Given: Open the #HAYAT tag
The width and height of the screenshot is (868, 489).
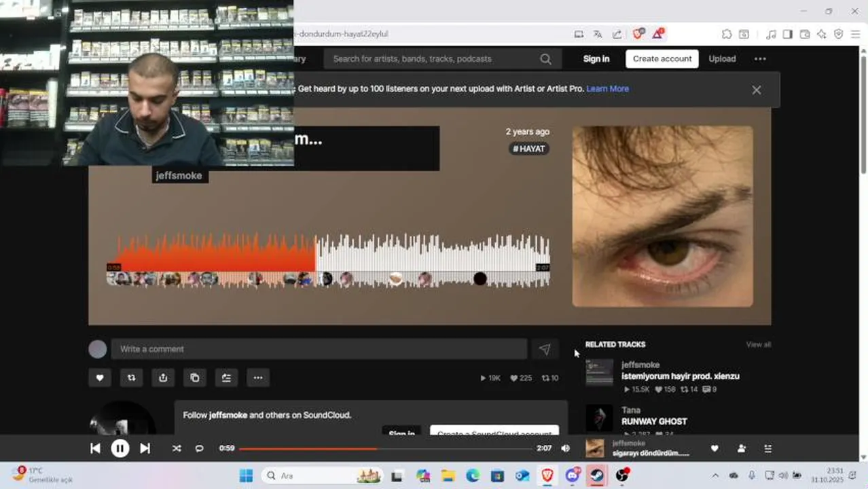Looking at the screenshot, I should (529, 149).
